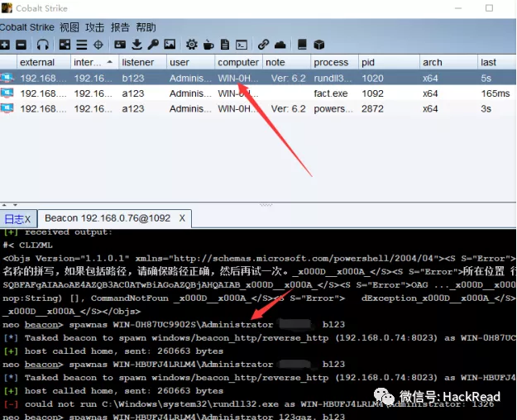Close the 日志 tab
Image resolution: width=517 pixels, height=420 pixels.
27,219
